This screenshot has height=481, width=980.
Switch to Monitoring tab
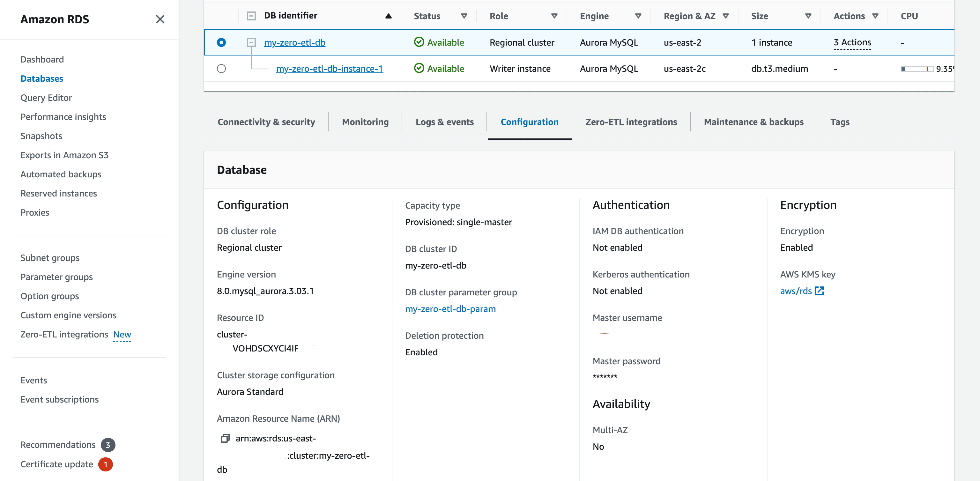365,122
